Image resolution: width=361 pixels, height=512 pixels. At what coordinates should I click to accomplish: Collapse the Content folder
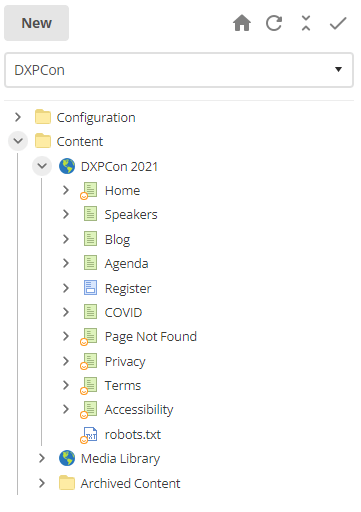18,141
